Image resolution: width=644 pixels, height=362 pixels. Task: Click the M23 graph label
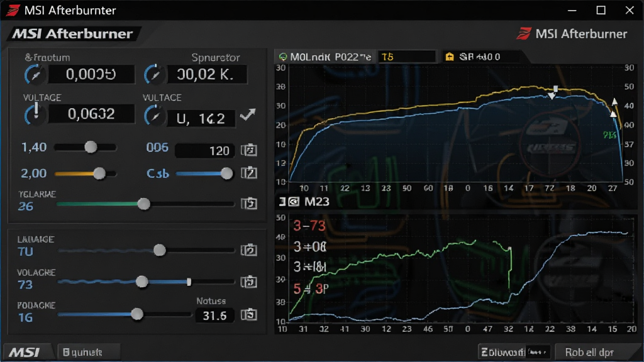(x=317, y=202)
